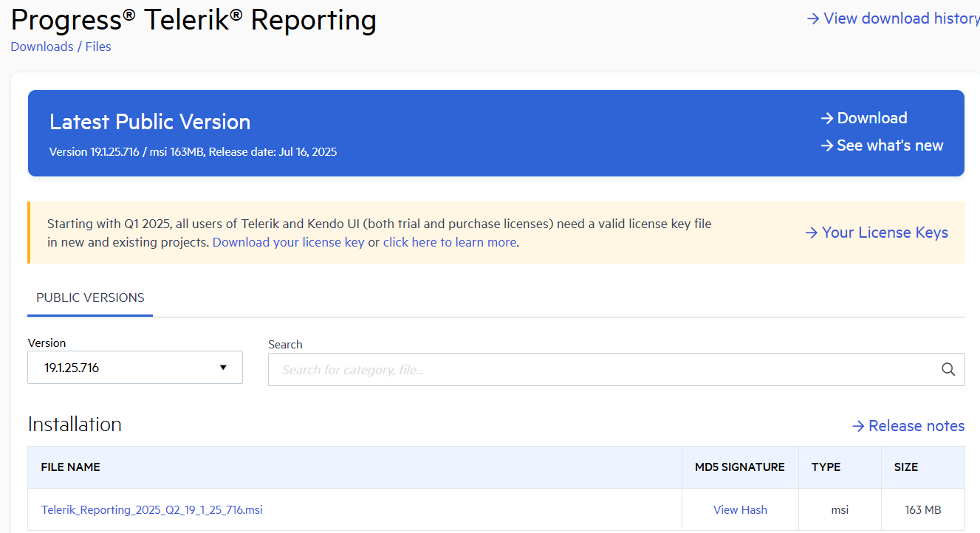Open the See what's new link
This screenshot has width=980, height=533.
tap(882, 145)
